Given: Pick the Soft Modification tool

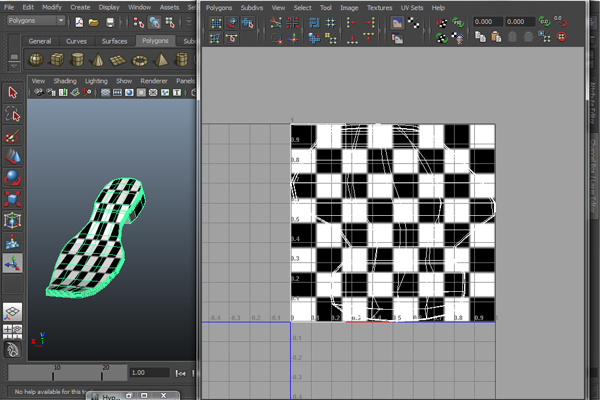Looking at the screenshot, I should pos(13,242).
